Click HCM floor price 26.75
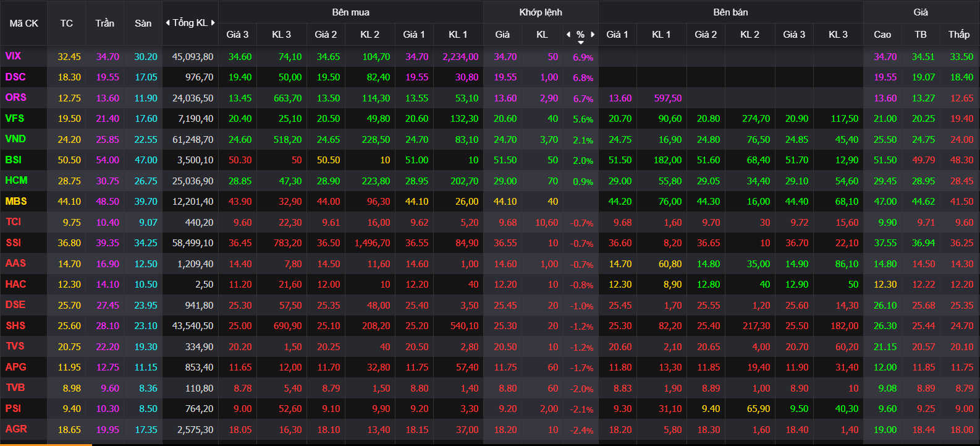 tap(146, 181)
